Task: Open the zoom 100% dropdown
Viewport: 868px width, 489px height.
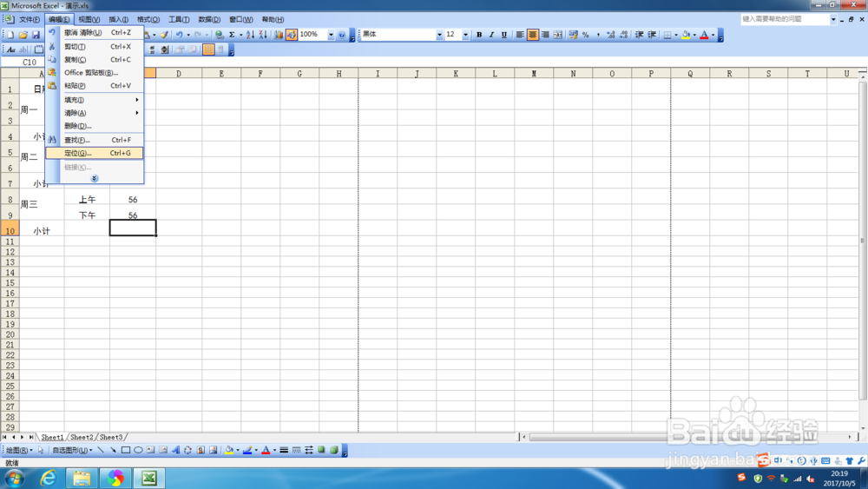Action: click(x=331, y=35)
